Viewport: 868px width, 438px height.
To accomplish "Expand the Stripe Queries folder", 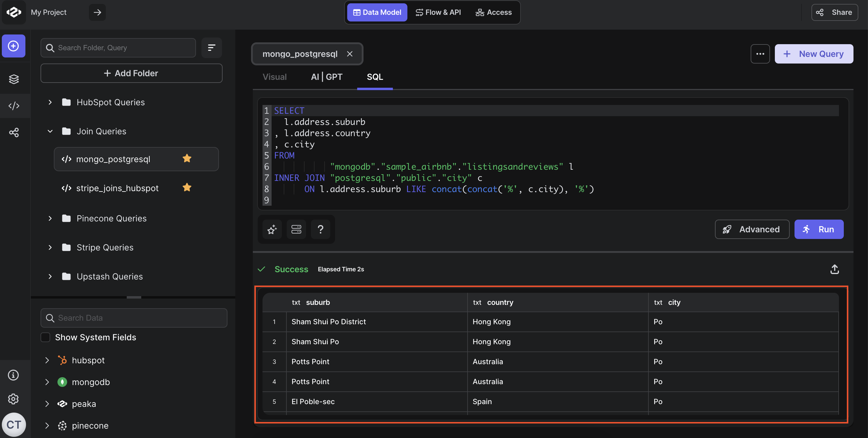I will tap(50, 247).
